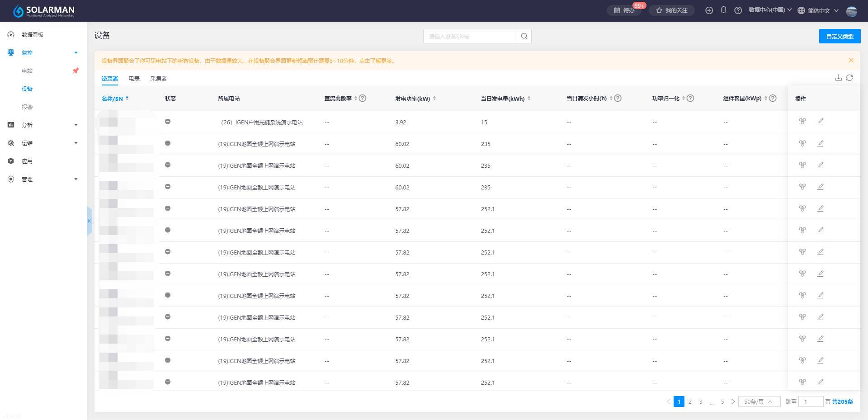Viewport: 868px width, 420px height.
Task: Open the 50条/页 page size dropdown
Action: click(759, 401)
